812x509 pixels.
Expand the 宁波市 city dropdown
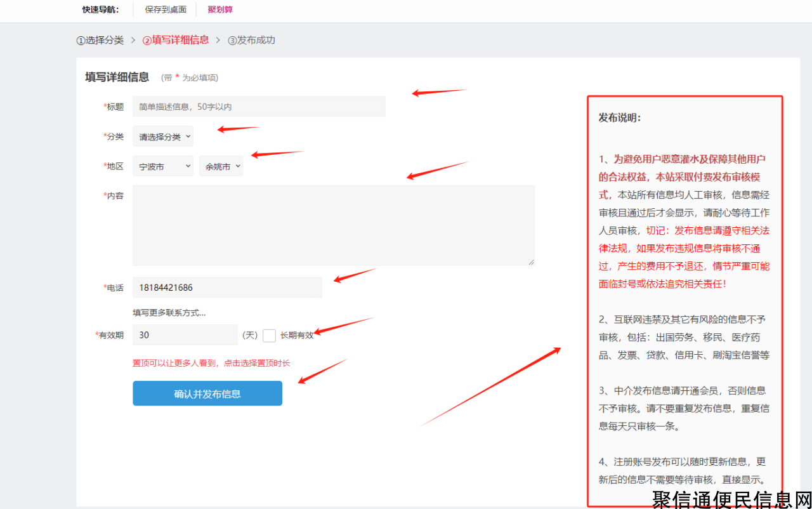coord(163,166)
